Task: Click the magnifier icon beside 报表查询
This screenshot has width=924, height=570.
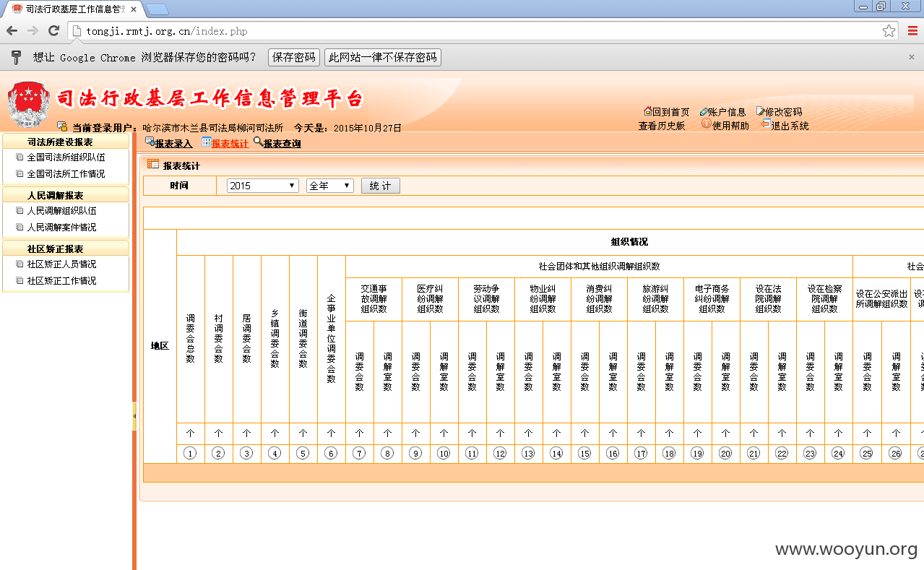Action: point(258,142)
